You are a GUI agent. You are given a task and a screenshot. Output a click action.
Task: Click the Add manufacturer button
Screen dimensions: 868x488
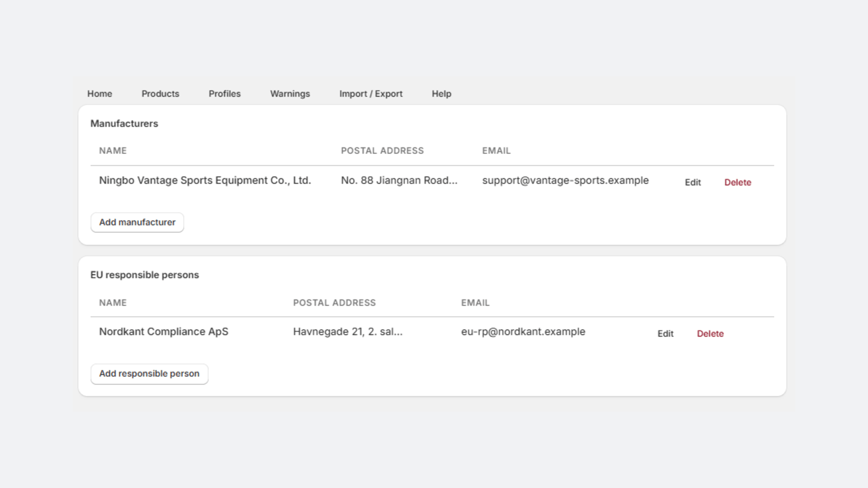tap(137, 222)
